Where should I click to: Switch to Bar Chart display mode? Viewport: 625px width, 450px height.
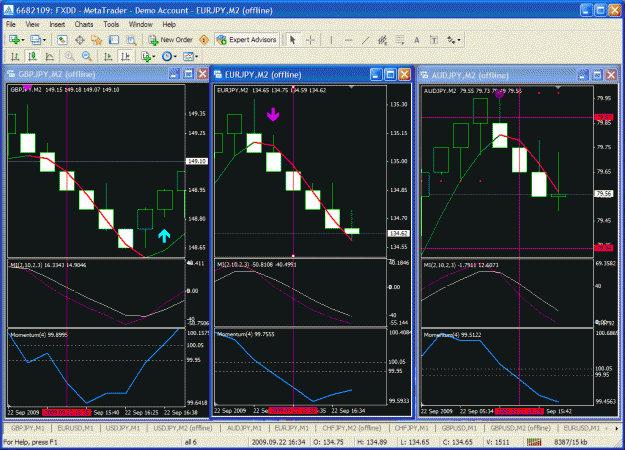pyautogui.click(x=15, y=57)
